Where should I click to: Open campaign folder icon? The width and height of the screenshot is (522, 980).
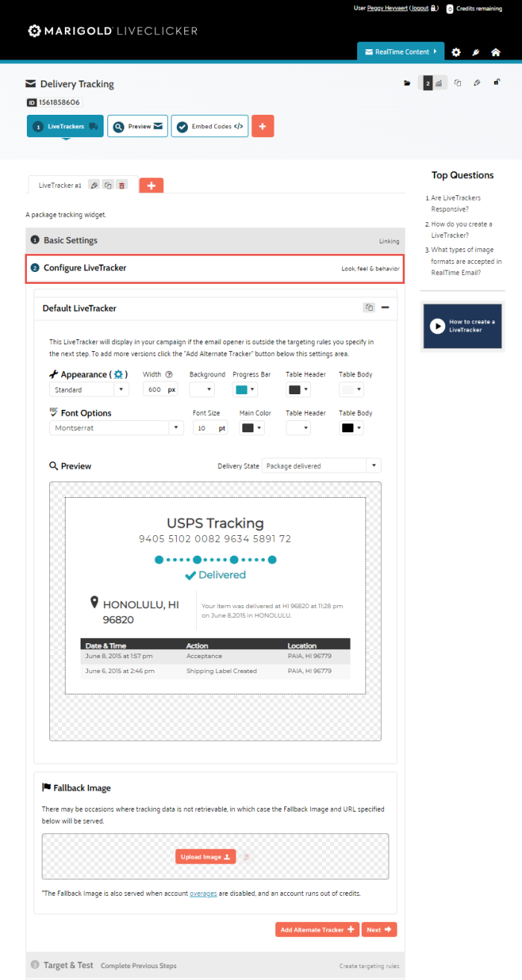(407, 83)
